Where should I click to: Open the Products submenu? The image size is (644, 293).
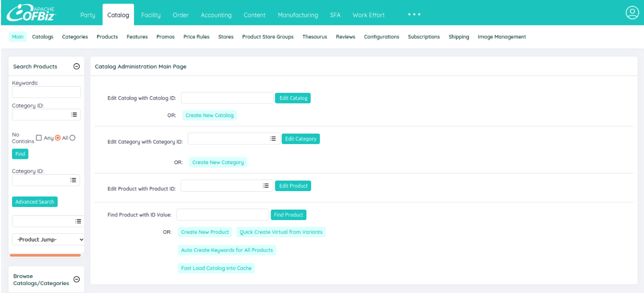107,37
